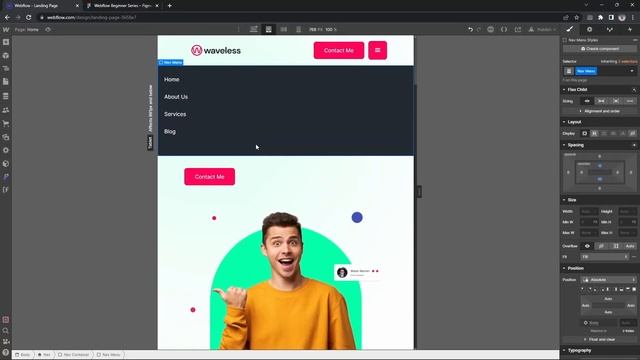This screenshot has width=640, height=360.
Task: Switch to mobile portrait breakpoint
Action: (298, 29)
